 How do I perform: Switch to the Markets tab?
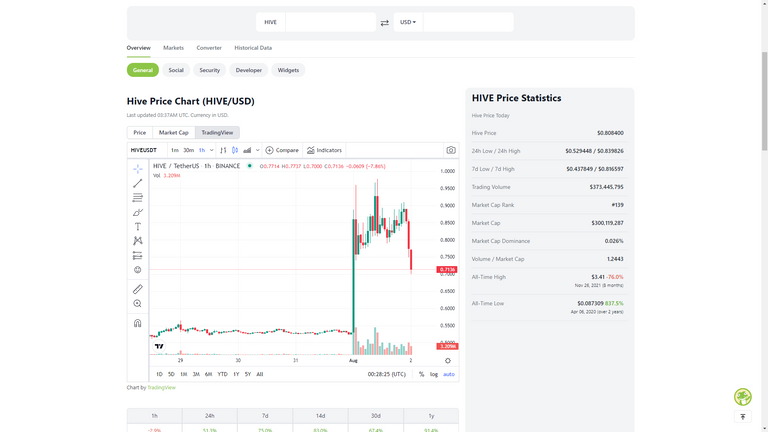(x=173, y=48)
